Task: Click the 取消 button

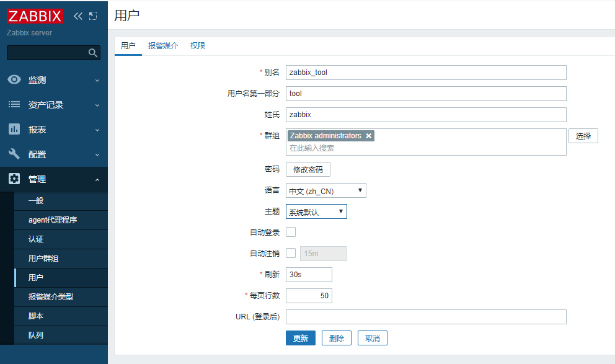Action: (373, 338)
